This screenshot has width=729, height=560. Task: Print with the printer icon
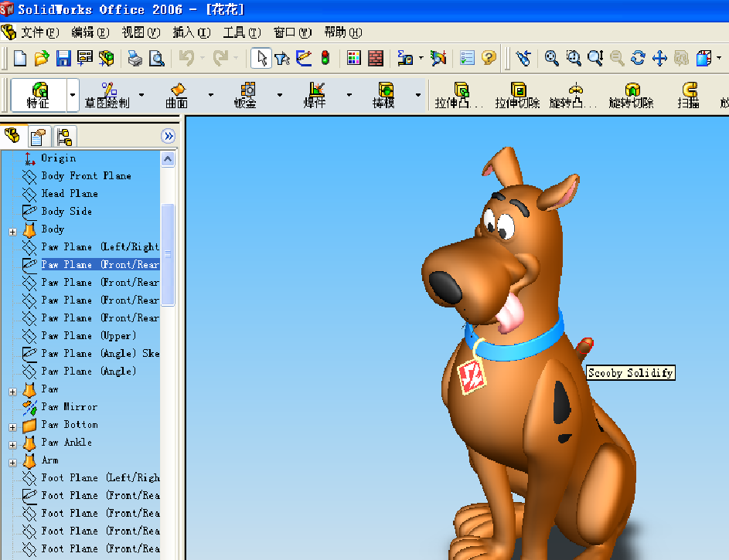[x=135, y=58]
